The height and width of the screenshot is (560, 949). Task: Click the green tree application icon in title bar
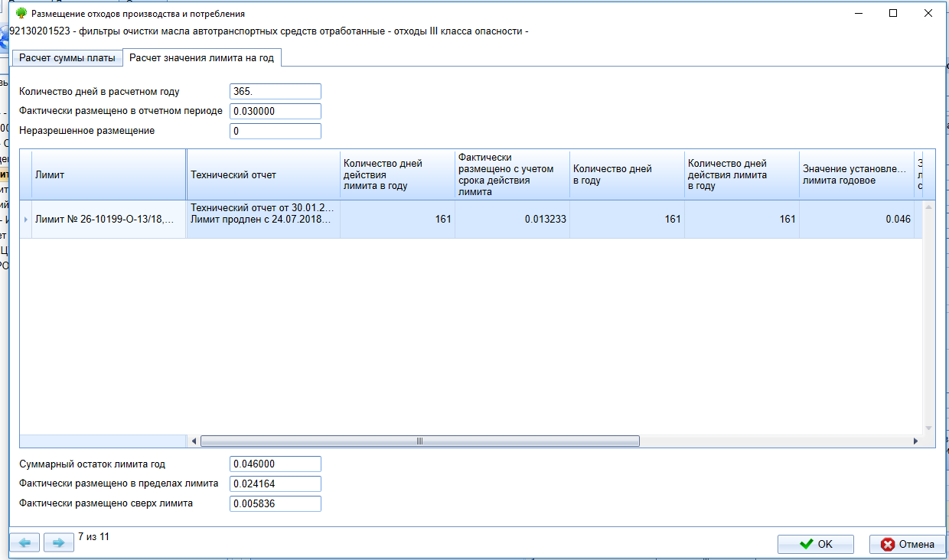pyautogui.click(x=21, y=14)
